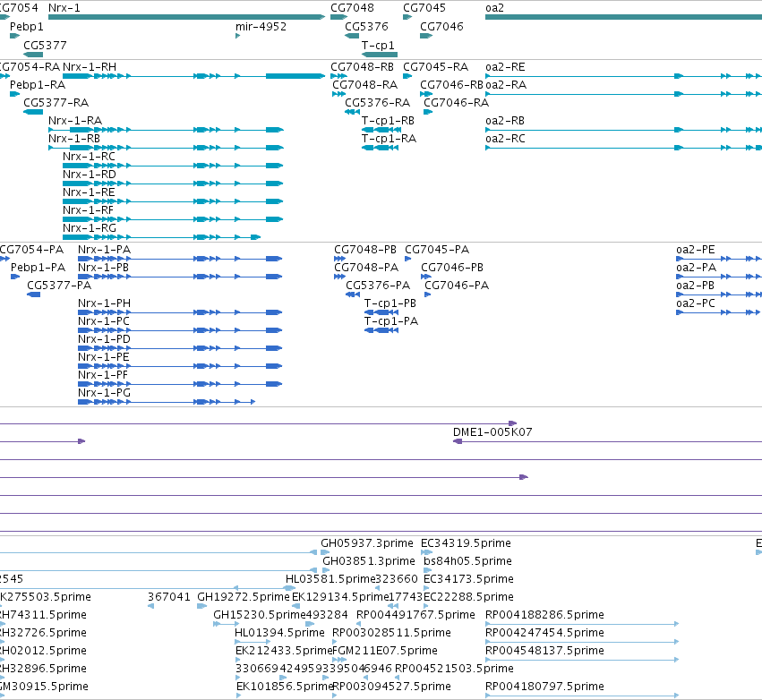Select the CG5377-PA protein label
The height and width of the screenshot is (700, 762).
pos(59,286)
